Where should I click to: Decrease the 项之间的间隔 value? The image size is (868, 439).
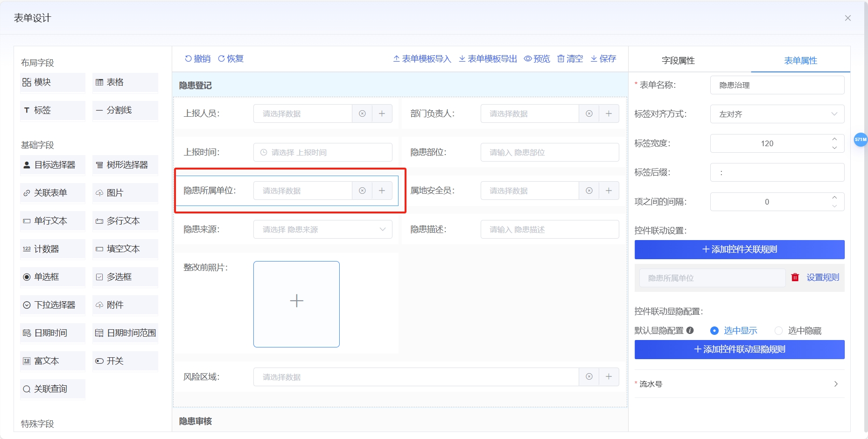tap(834, 206)
